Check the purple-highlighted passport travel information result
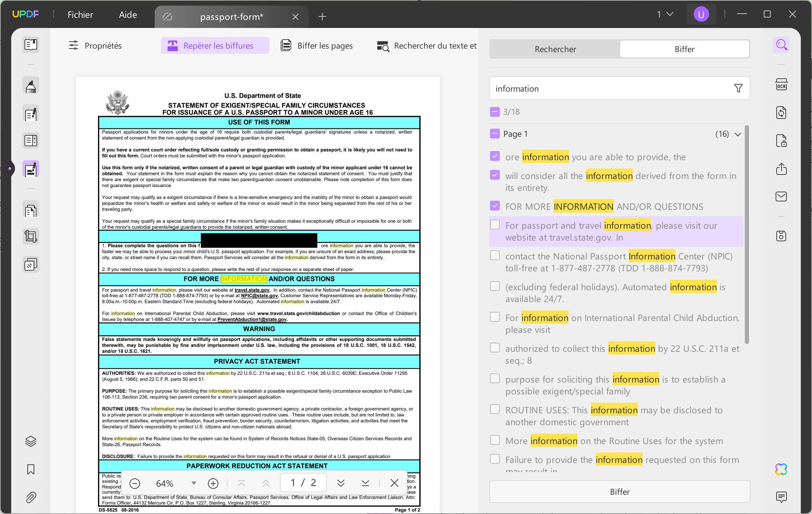 click(495, 224)
